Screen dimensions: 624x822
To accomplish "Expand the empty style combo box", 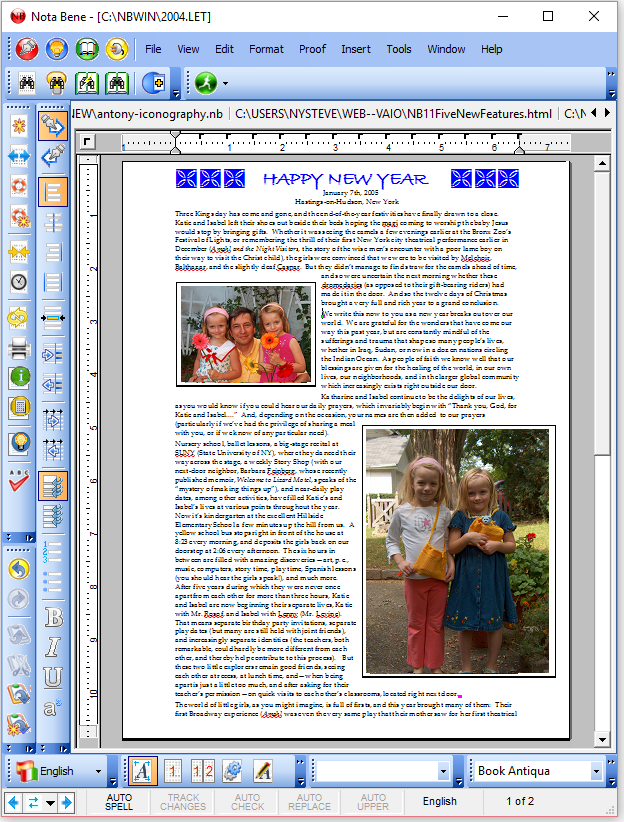I will tap(442, 771).
